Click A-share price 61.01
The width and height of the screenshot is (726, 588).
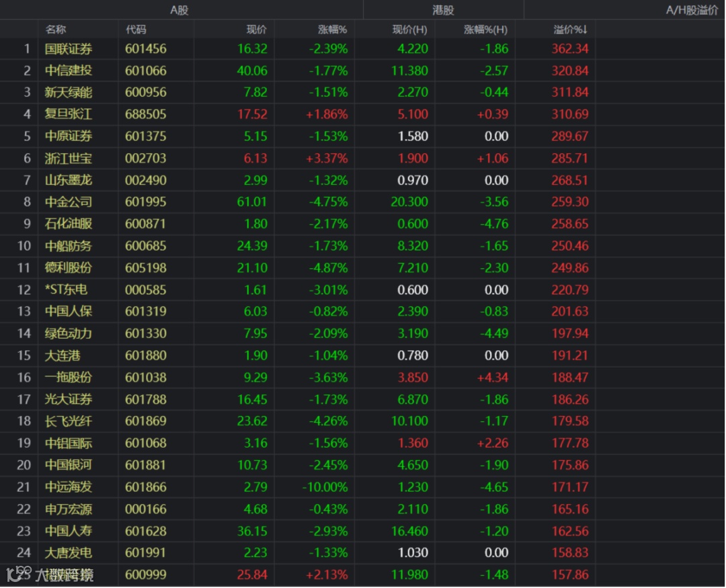(252, 202)
